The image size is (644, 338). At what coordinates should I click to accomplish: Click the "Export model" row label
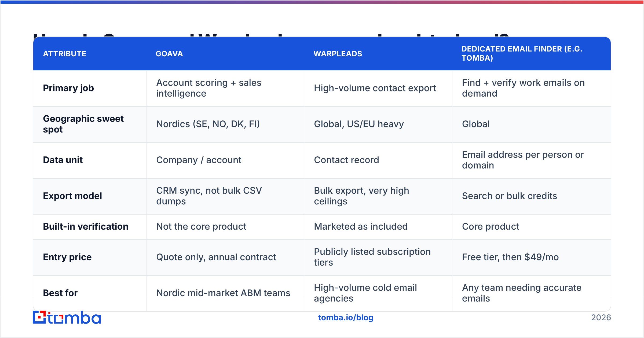coord(72,196)
